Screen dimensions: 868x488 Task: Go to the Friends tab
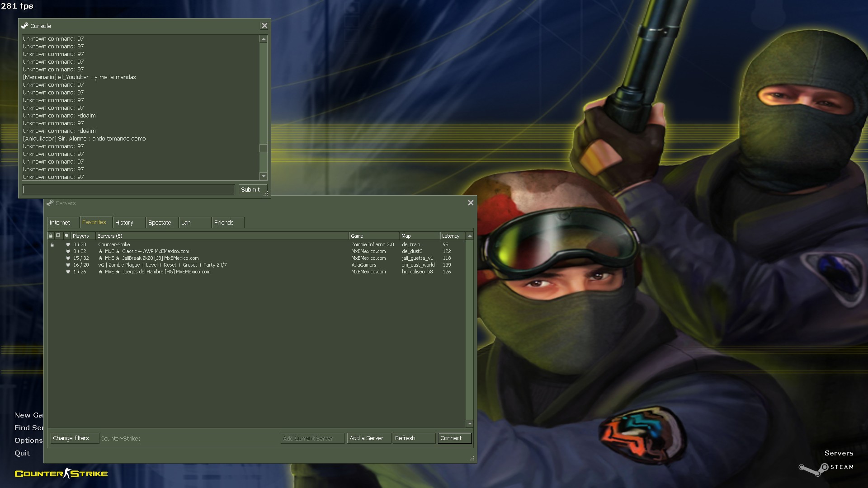click(228, 222)
